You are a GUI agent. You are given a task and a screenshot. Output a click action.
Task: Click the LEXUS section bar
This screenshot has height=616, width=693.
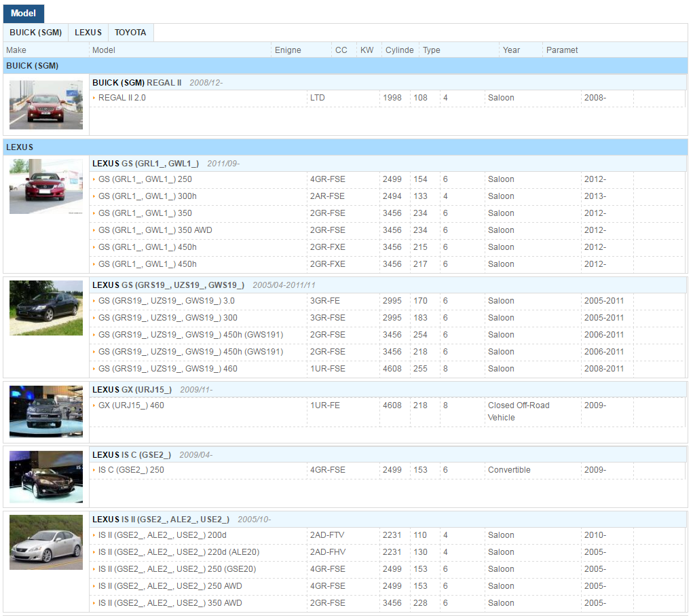click(345, 147)
